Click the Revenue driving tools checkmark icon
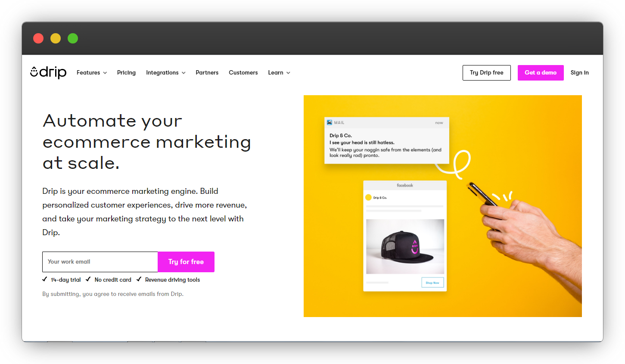This screenshot has height=364, width=625. 139,279
